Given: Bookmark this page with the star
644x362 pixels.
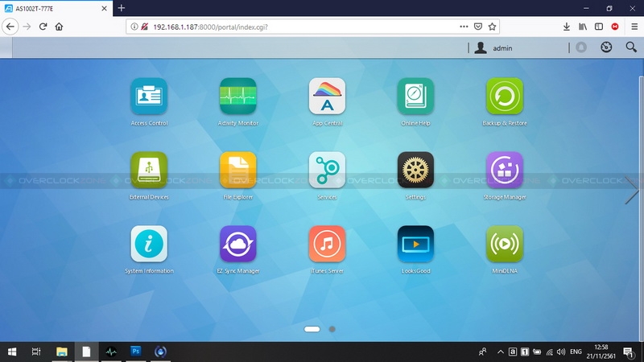Looking at the screenshot, I should click(492, 27).
